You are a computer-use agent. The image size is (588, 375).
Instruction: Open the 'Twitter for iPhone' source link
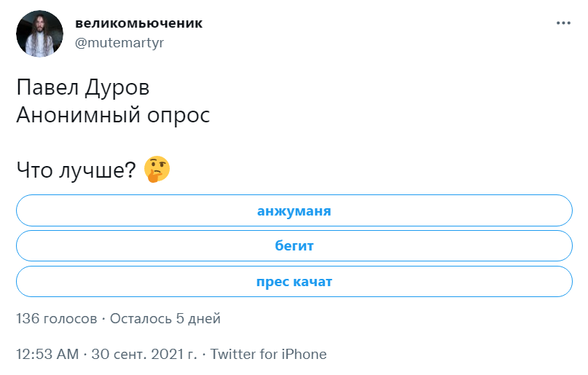click(268, 355)
